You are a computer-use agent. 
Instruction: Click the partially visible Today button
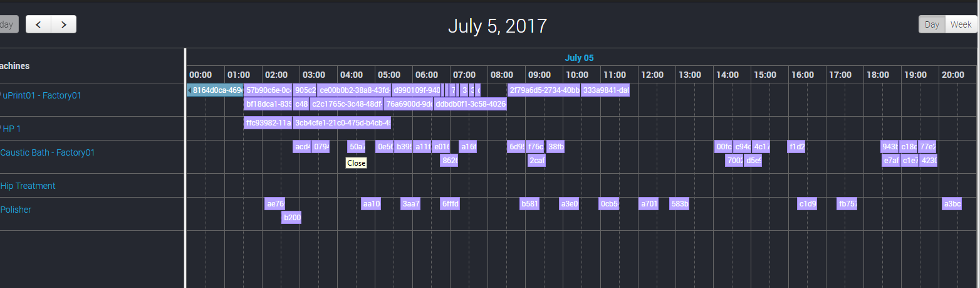point(9,24)
